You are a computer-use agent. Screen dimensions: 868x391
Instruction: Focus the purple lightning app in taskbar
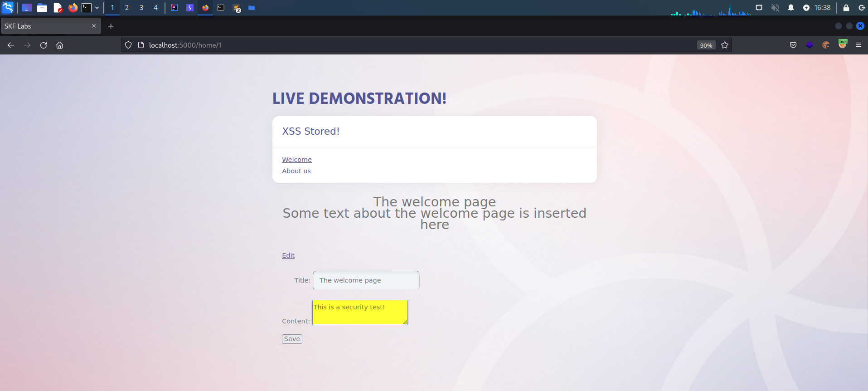(x=190, y=8)
